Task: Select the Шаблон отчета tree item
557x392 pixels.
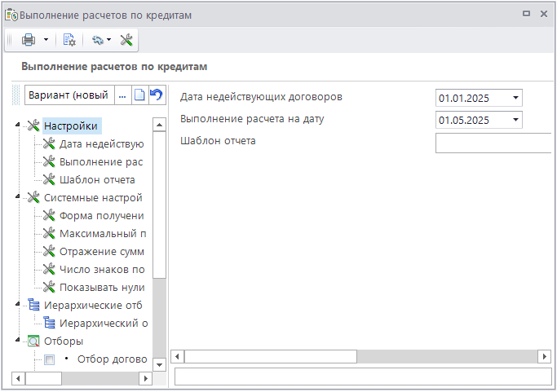Action: click(x=96, y=179)
